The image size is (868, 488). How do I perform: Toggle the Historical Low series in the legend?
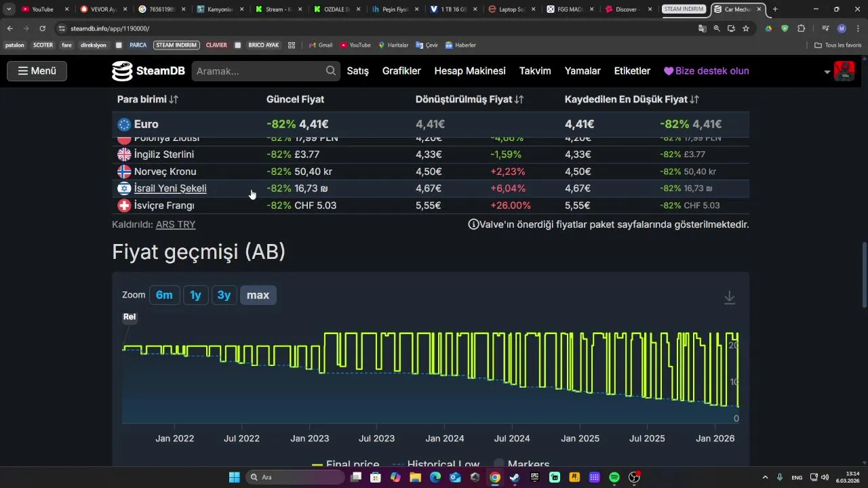(436, 464)
